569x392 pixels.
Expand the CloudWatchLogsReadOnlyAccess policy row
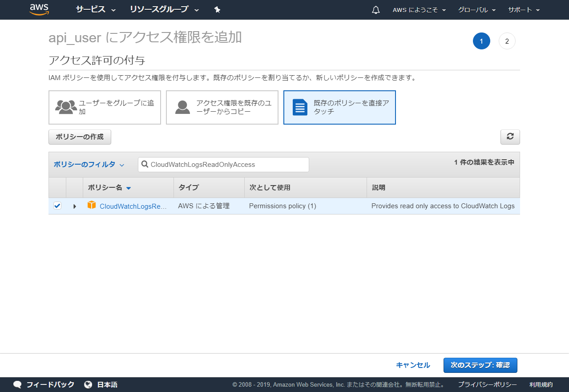[x=75, y=206]
